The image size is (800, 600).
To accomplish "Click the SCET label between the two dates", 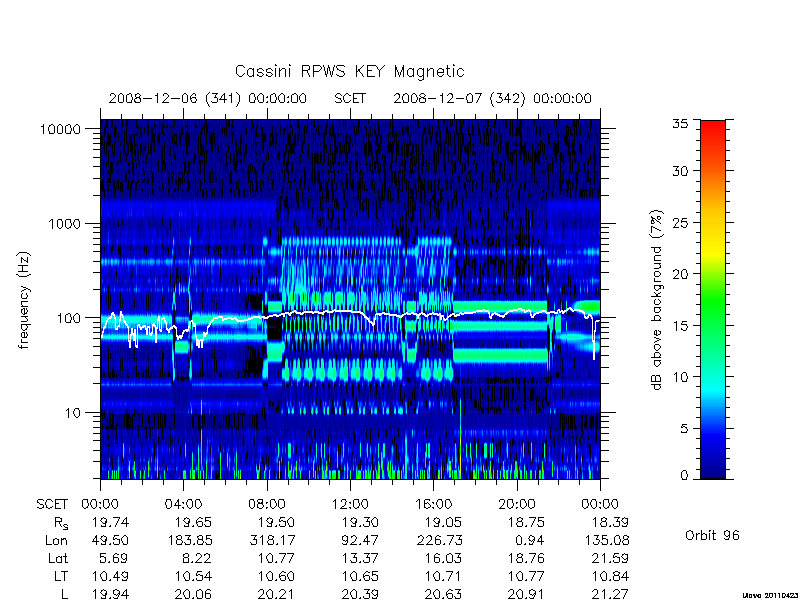I will pyautogui.click(x=350, y=98).
